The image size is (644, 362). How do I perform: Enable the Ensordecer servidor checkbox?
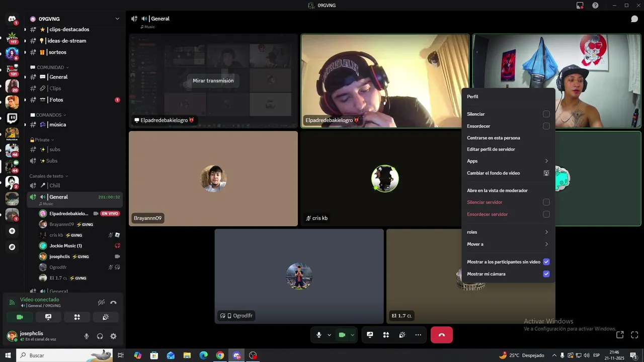click(x=546, y=214)
